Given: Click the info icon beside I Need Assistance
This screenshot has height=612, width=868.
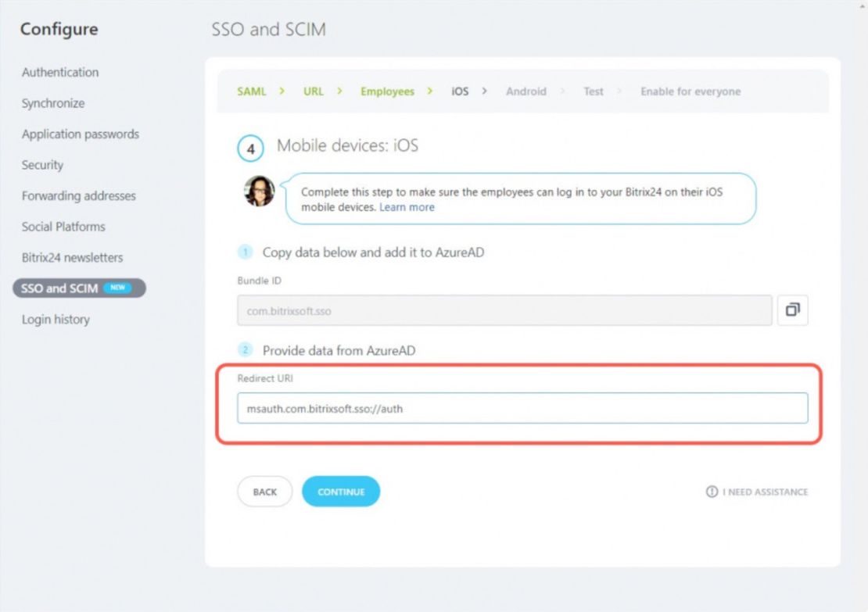Looking at the screenshot, I should tap(712, 492).
